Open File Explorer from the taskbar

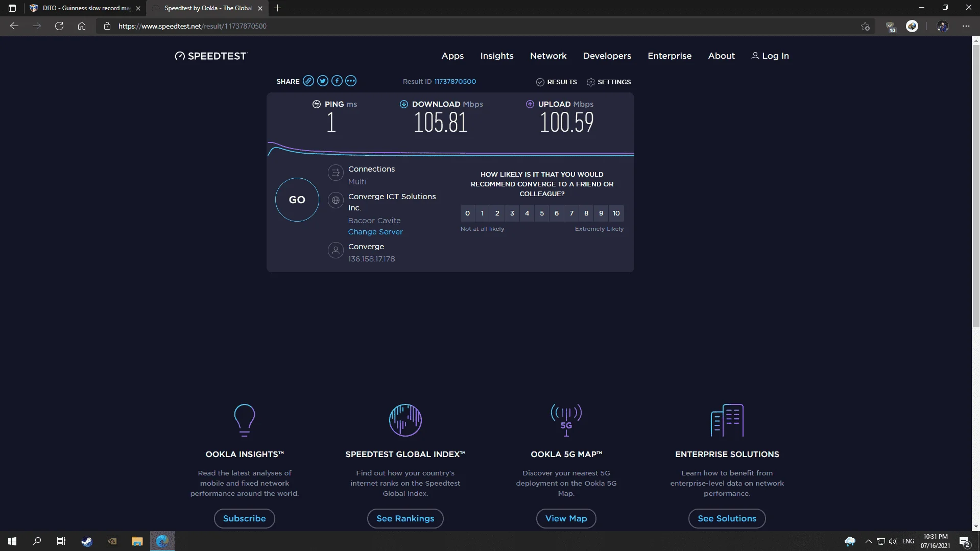(x=137, y=541)
